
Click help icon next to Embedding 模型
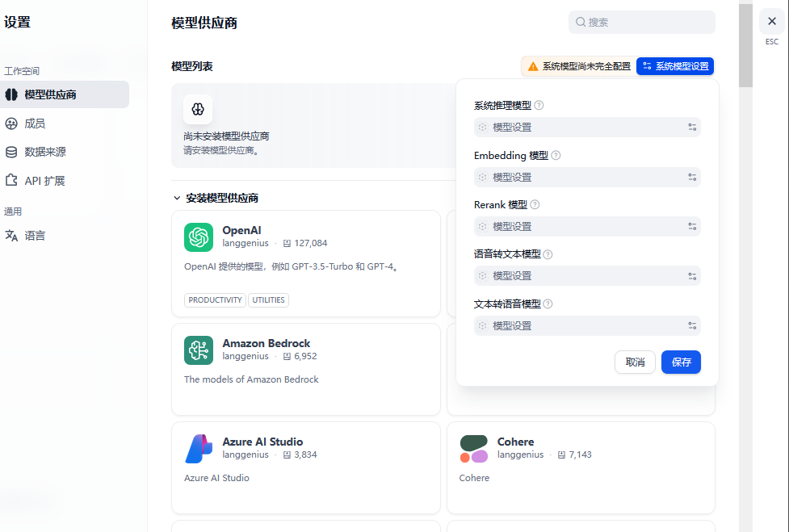(556, 155)
